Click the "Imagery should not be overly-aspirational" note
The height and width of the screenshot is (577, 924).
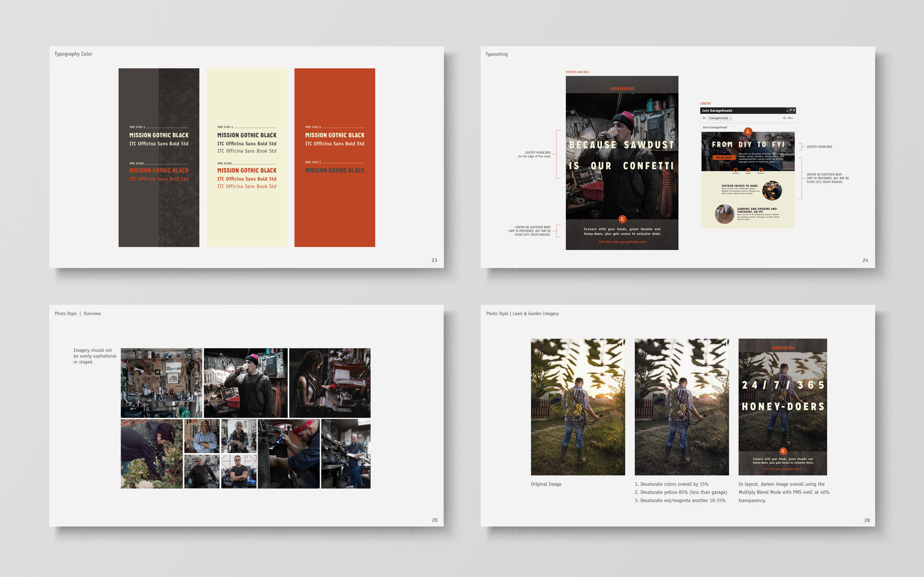click(x=95, y=356)
